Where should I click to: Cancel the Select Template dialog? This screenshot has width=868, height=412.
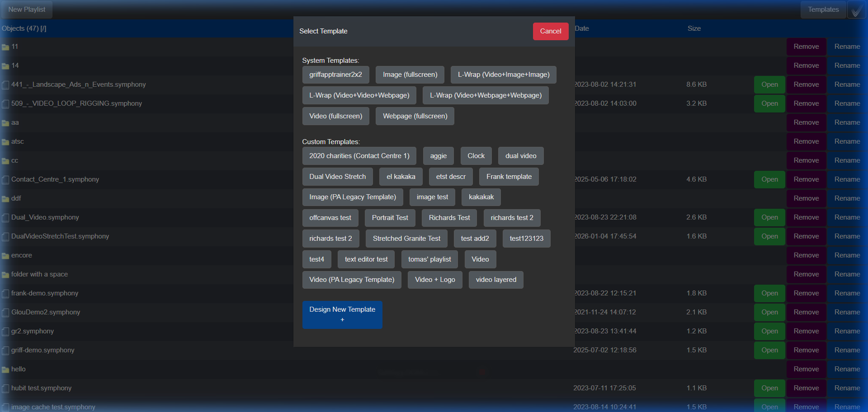click(551, 31)
